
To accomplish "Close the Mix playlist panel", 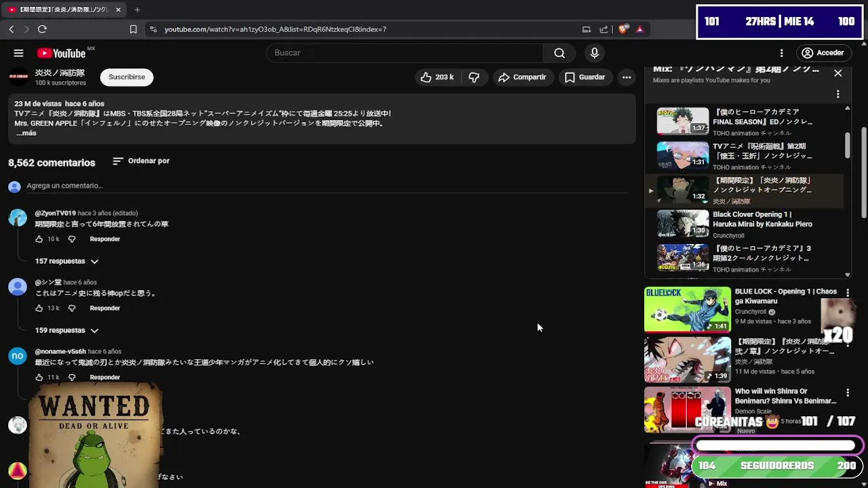I will click(837, 73).
